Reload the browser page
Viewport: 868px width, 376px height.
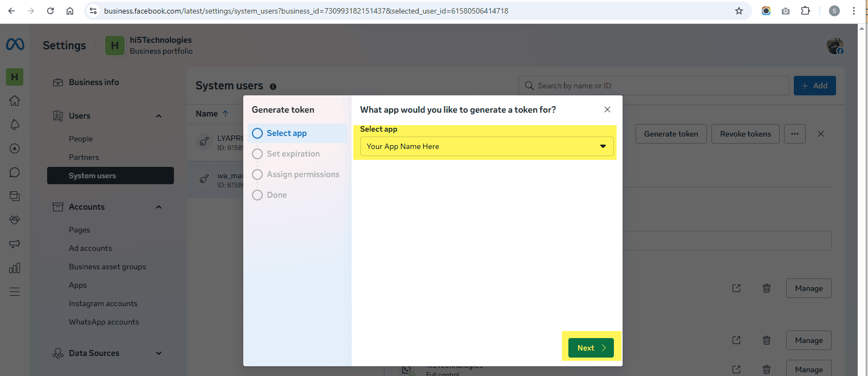(50, 11)
